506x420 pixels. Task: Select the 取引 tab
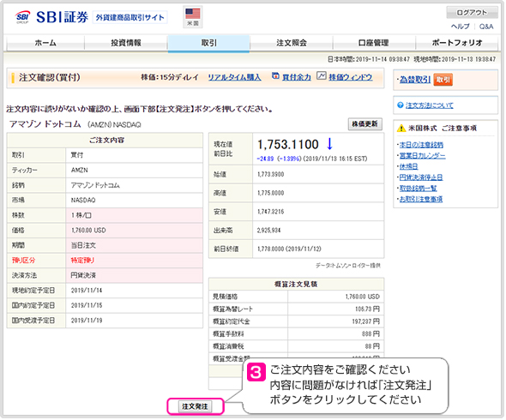click(x=208, y=43)
